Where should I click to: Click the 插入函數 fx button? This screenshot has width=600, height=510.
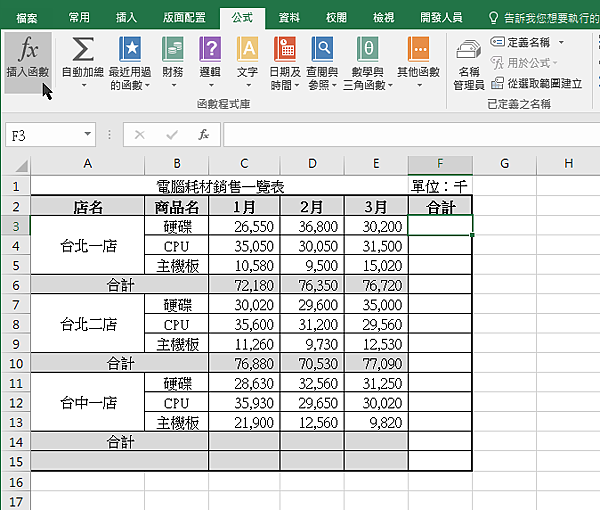coord(28,62)
